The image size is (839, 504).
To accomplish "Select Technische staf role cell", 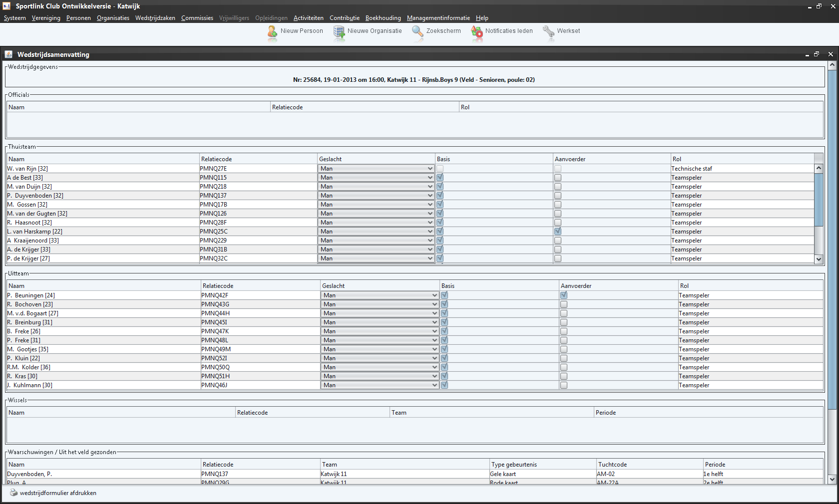I will [x=743, y=169].
